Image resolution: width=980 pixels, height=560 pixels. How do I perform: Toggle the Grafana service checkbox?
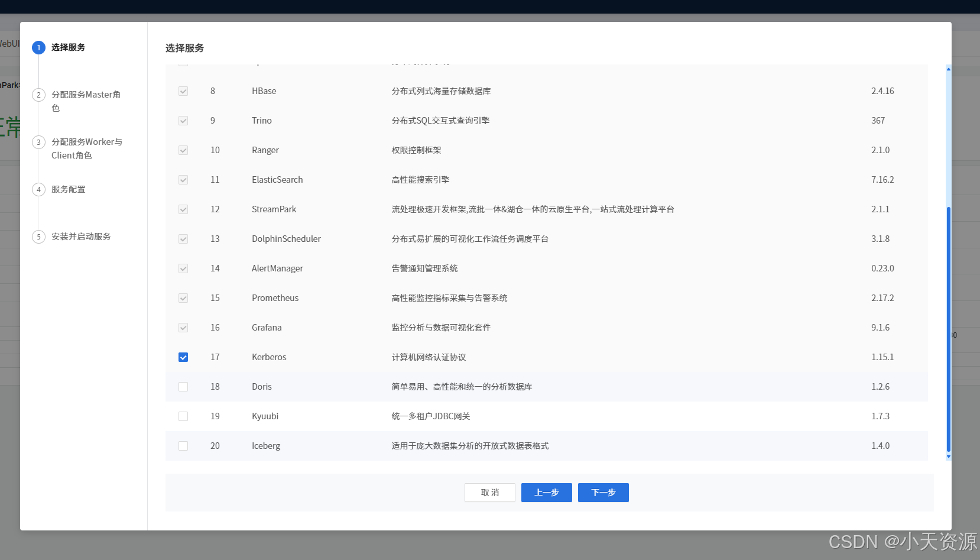point(183,328)
